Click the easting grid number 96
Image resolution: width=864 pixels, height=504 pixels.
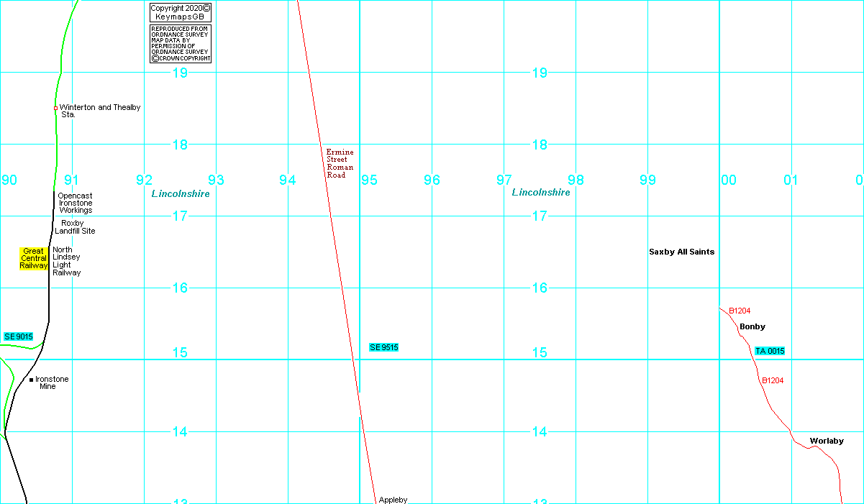[x=432, y=180]
